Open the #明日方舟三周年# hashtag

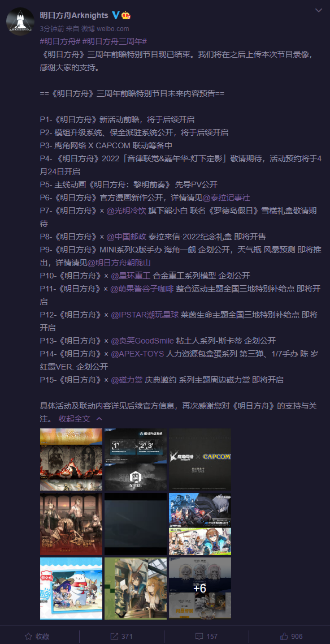coord(114,41)
